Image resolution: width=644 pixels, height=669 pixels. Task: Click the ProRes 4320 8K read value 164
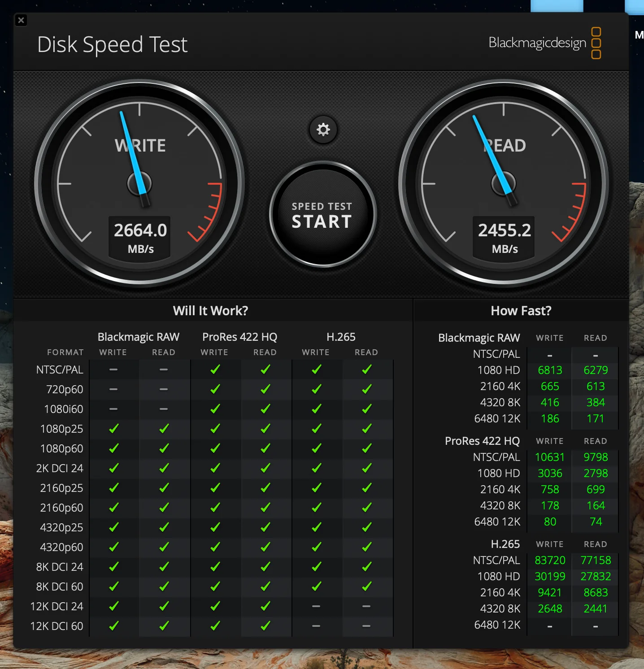[596, 505]
